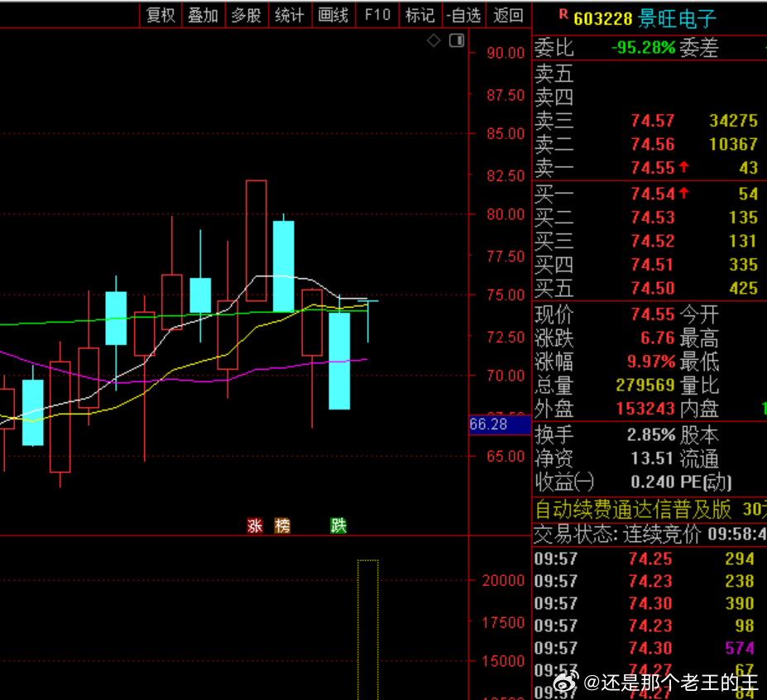Click the 20000 volume axis label
This screenshot has width=767, height=700.
pyautogui.click(x=503, y=581)
